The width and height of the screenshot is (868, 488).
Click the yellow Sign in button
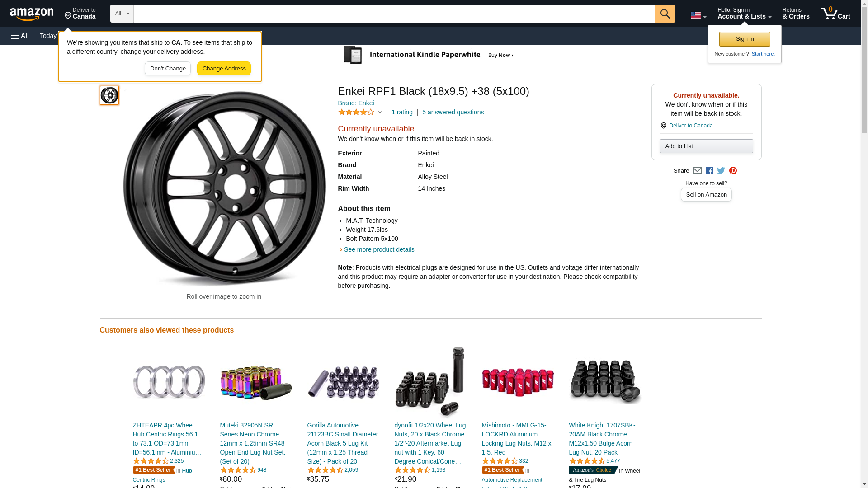tap(745, 39)
